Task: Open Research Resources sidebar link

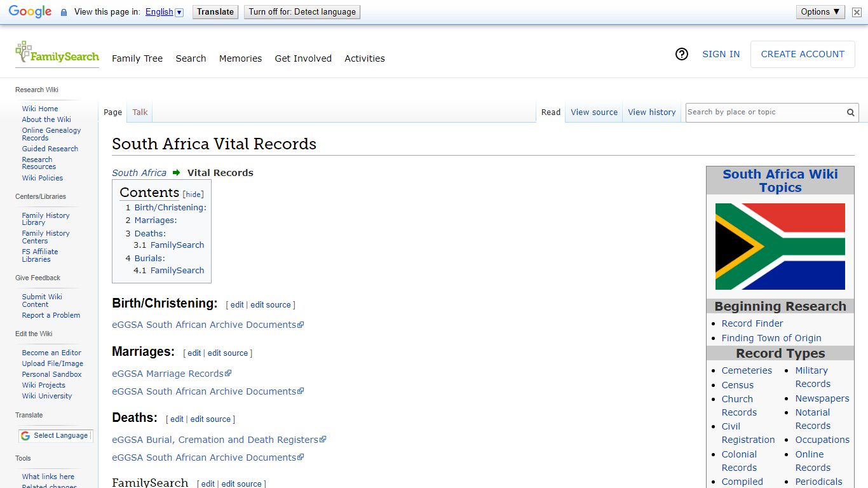Action: [x=39, y=163]
